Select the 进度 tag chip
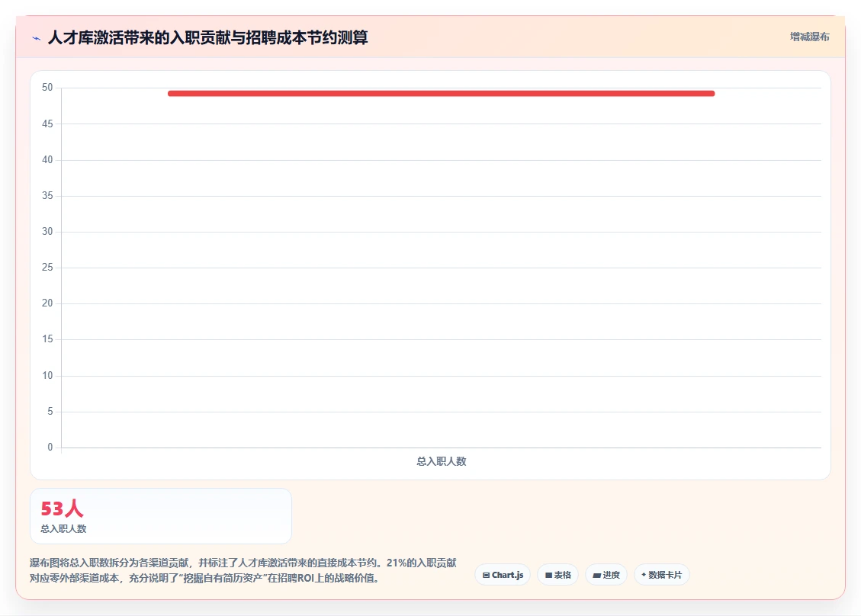The width and height of the screenshot is (861, 616). (606, 575)
